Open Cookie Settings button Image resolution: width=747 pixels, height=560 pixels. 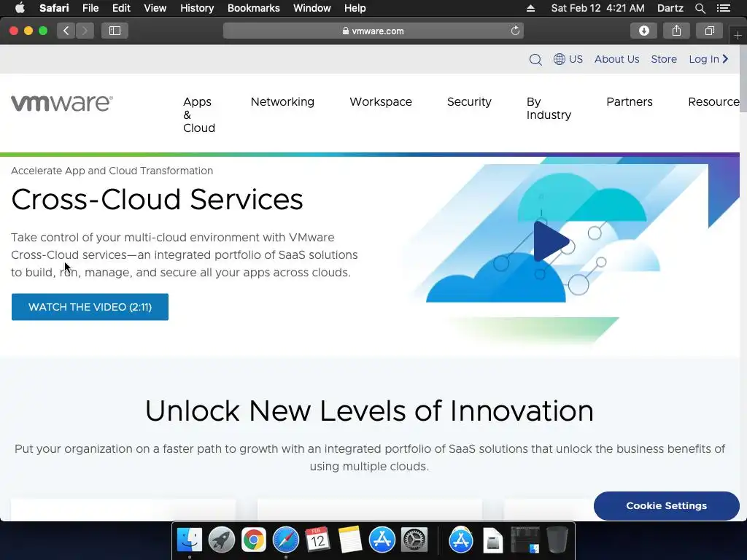667,506
